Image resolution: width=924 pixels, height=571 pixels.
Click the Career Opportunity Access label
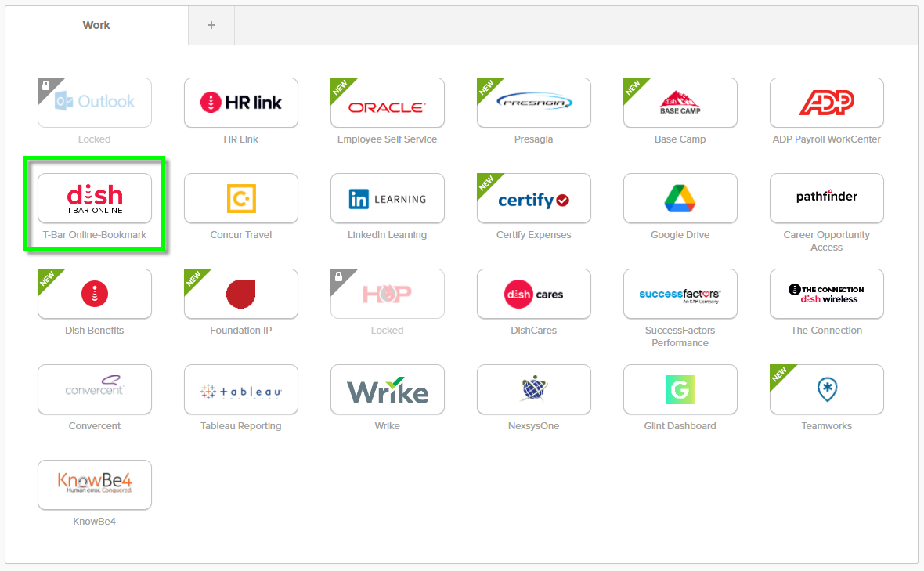click(827, 241)
